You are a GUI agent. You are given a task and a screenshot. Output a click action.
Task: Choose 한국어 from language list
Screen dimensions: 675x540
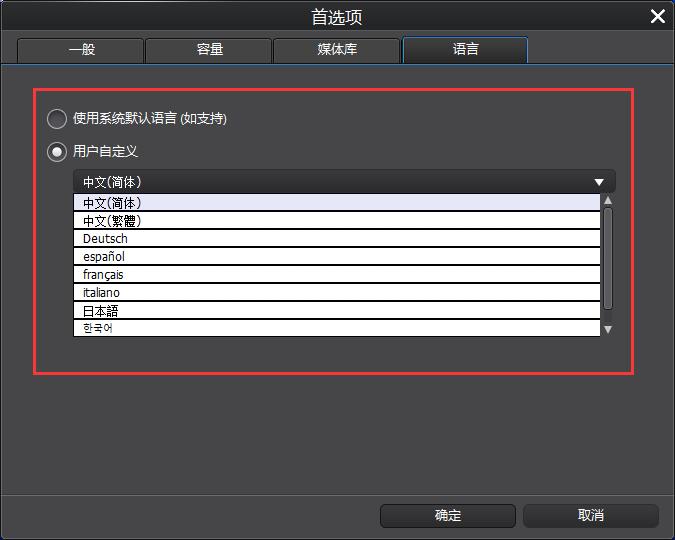click(x=337, y=328)
